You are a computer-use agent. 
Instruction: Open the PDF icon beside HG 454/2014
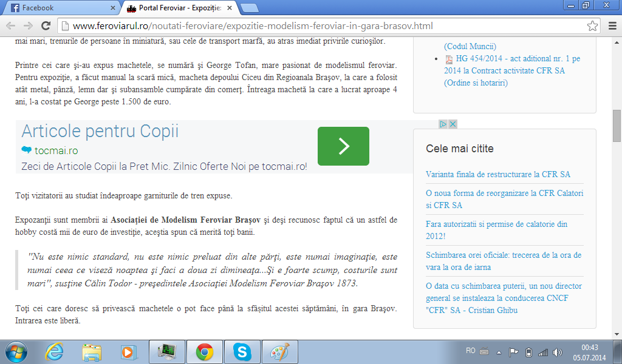[449, 59]
